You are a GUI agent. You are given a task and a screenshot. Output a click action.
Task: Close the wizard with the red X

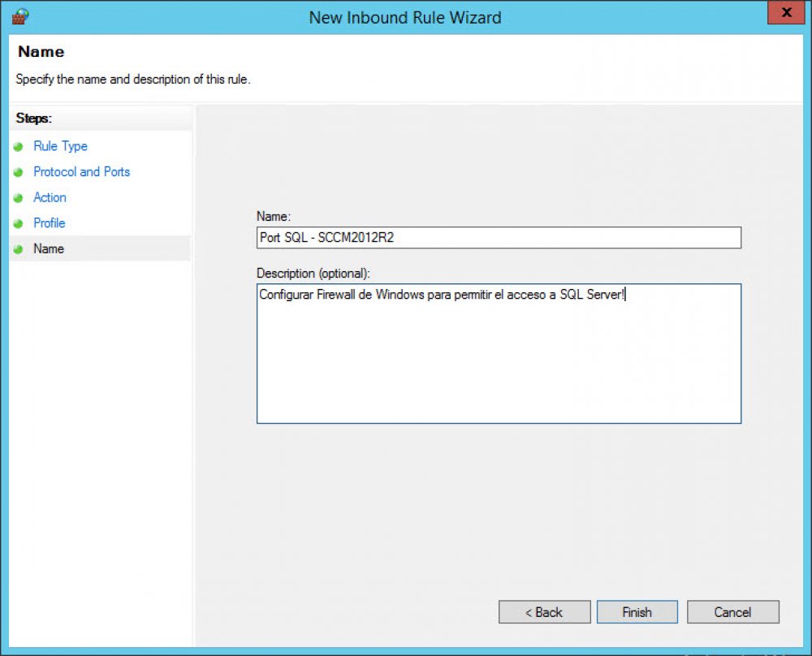point(786,12)
